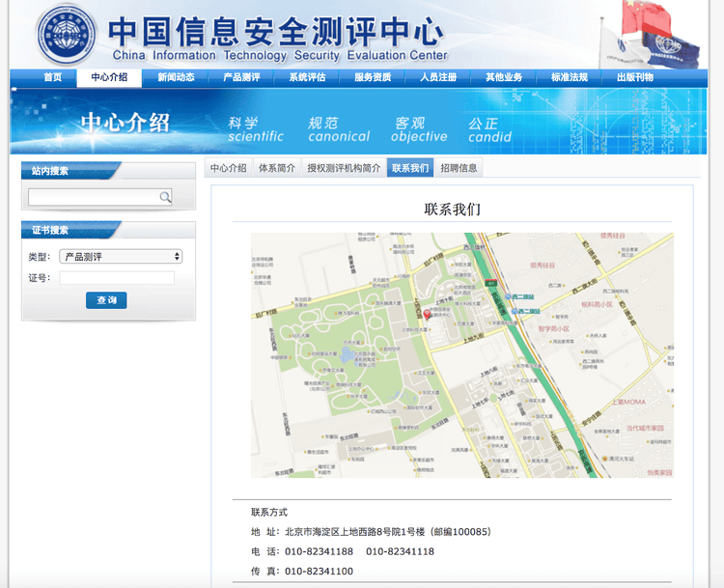This screenshot has width=724, height=588.
Task: Select the 联系我们 sub-tab
Action: pyautogui.click(x=410, y=168)
